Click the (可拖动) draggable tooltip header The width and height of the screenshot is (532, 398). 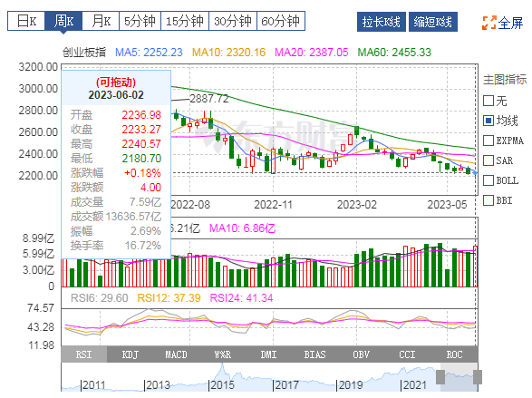116,83
